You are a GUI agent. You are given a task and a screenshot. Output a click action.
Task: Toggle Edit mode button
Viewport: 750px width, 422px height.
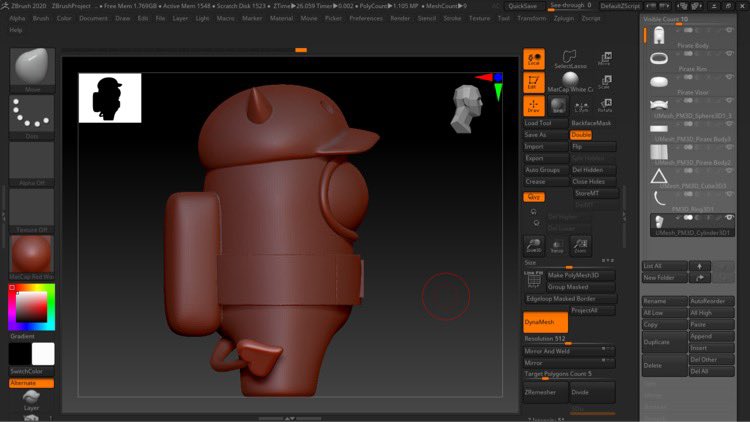[533, 83]
